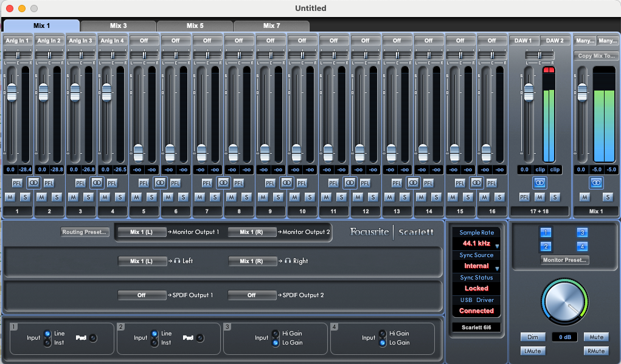This screenshot has width=621, height=364.
Task: Switch to the Mix 5 tab
Action: (195, 26)
